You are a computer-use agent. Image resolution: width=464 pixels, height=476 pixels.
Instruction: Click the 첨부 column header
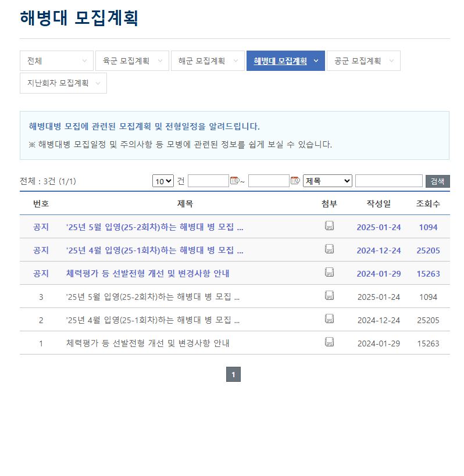329,203
